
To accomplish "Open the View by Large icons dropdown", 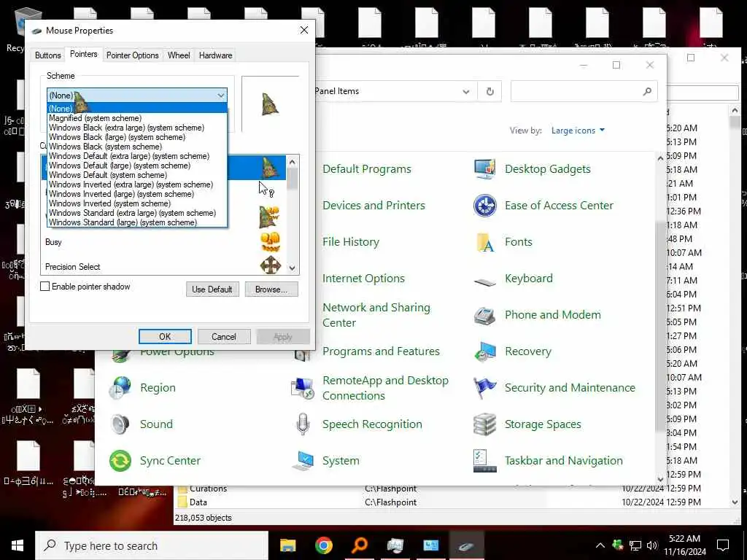I will [x=578, y=131].
